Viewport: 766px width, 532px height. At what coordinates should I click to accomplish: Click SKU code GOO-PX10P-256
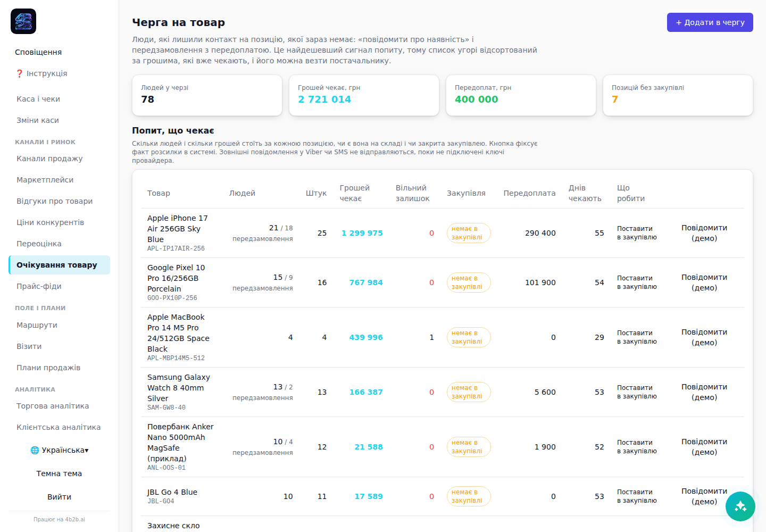click(x=172, y=298)
